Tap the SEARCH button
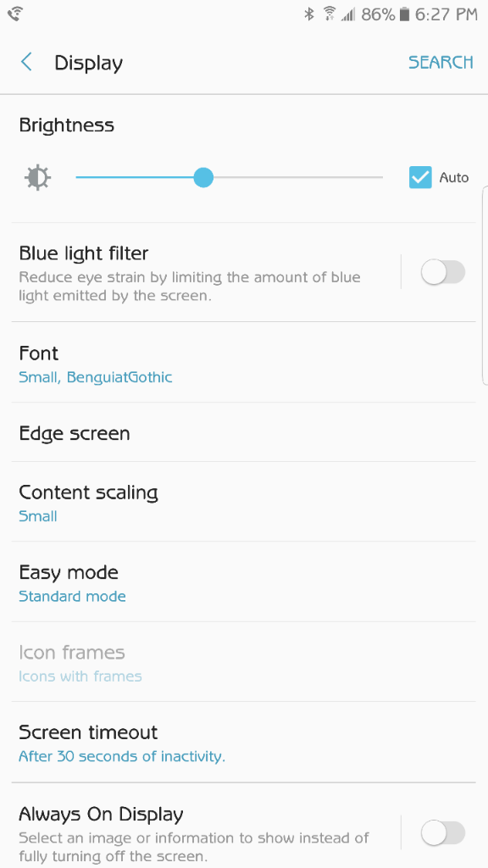 tap(441, 62)
